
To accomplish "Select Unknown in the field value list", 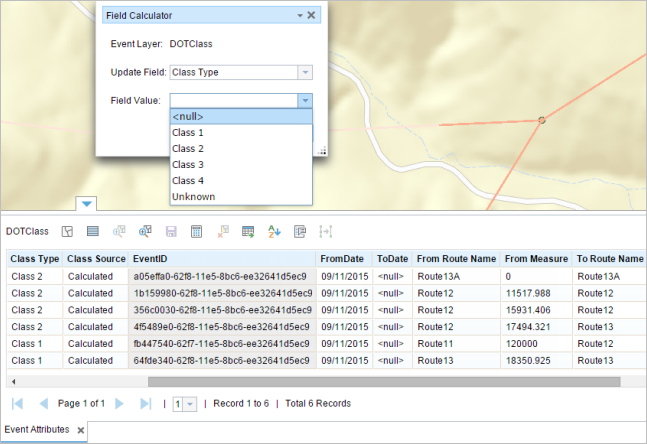I will coord(193,196).
